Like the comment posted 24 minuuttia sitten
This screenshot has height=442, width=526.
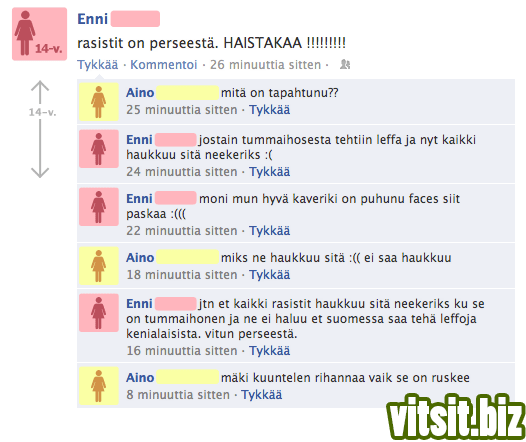(269, 172)
